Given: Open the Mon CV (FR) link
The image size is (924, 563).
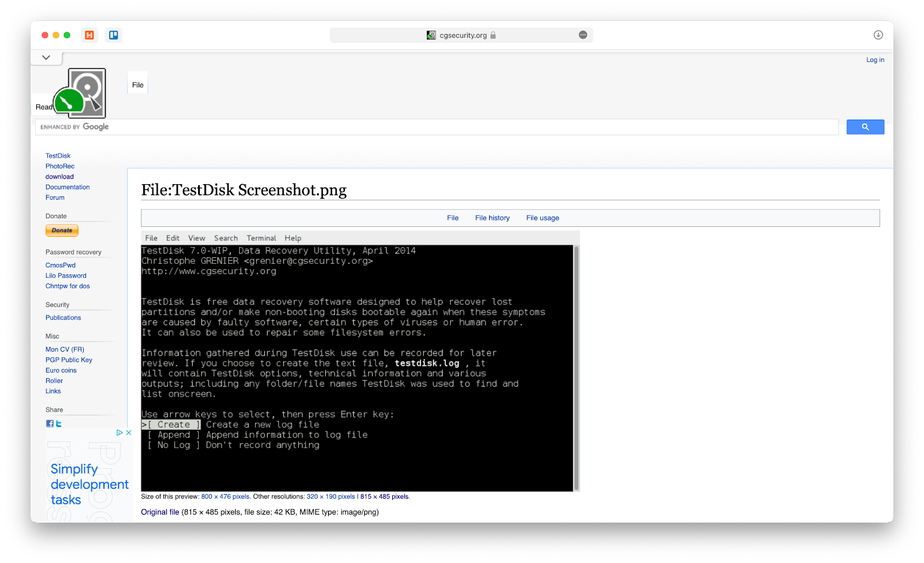Looking at the screenshot, I should coord(65,349).
